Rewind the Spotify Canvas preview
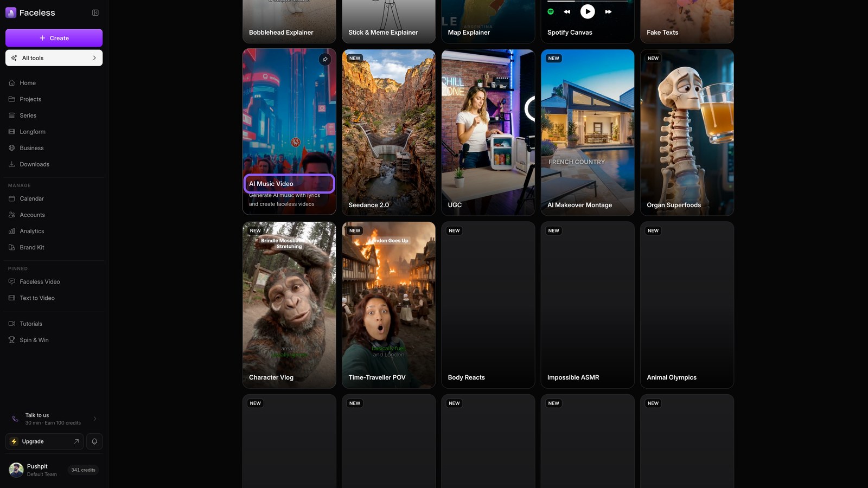Viewport: 868px width, 488px height. tap(567, 11)
